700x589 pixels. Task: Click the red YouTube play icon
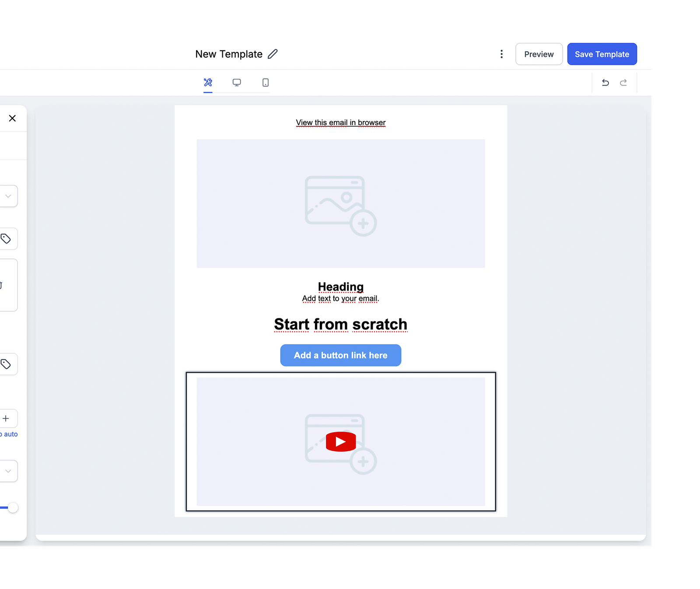340,442
